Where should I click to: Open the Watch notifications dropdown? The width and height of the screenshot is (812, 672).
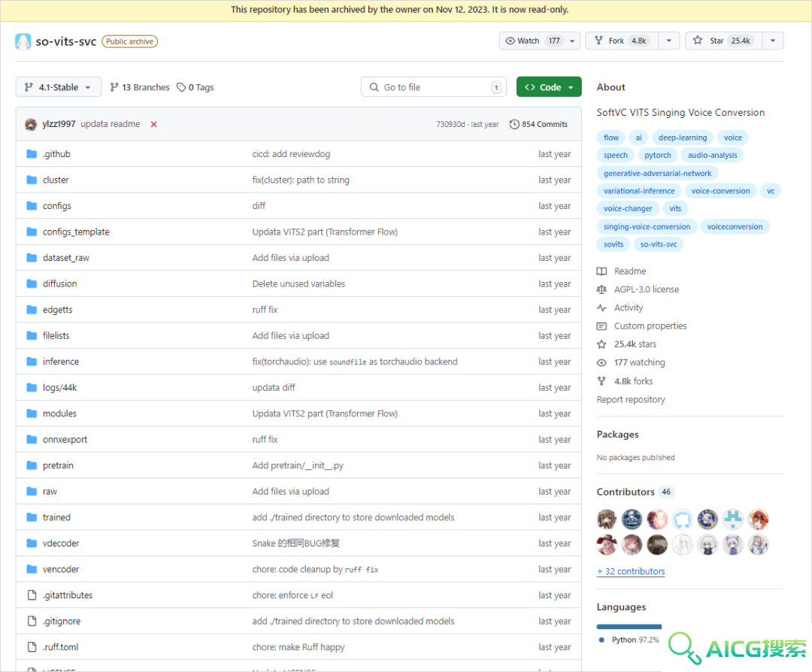pos(540,41)
